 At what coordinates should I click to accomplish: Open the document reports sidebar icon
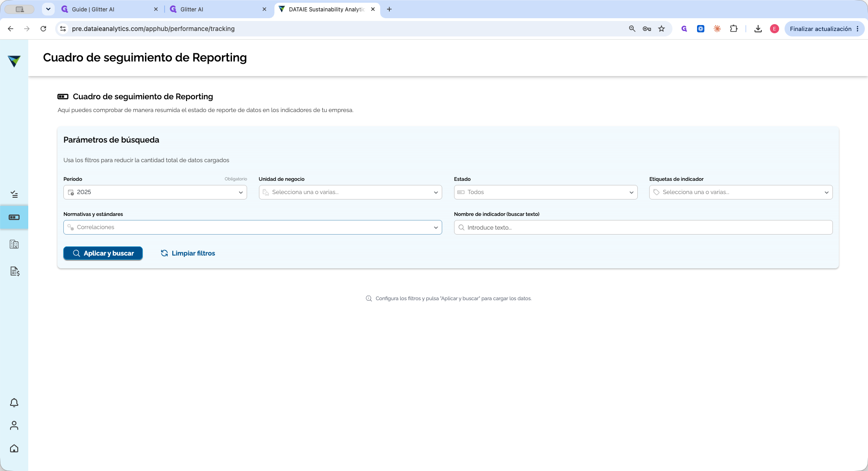15,271
